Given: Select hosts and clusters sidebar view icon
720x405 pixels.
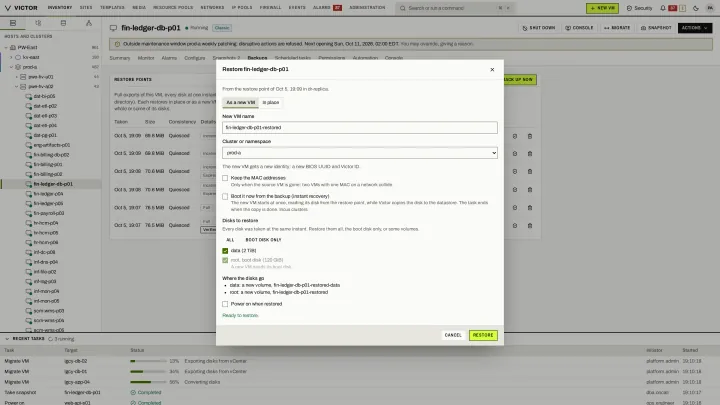Looking at the screenshot, I should (x=13, y=23).
